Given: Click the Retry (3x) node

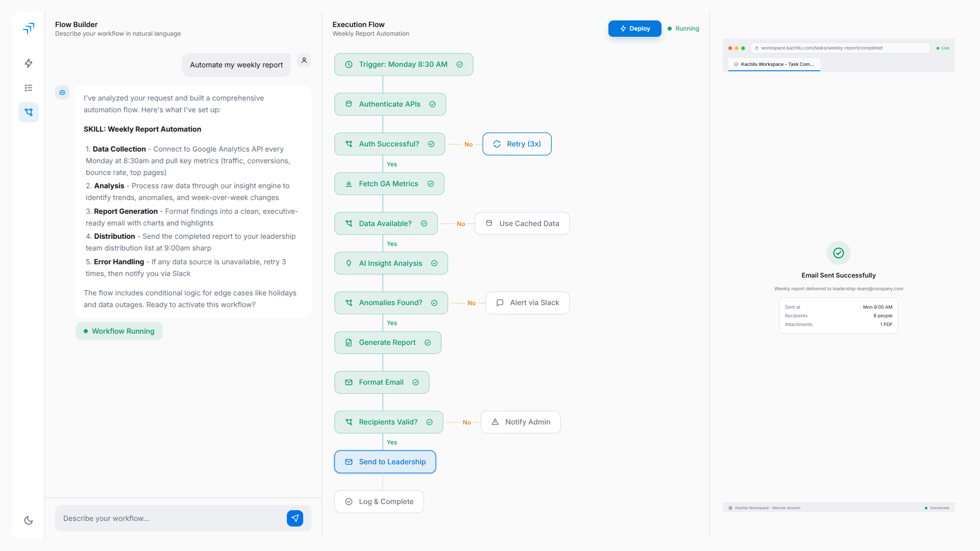Looking at the screenshot, I should click(517, 144).
